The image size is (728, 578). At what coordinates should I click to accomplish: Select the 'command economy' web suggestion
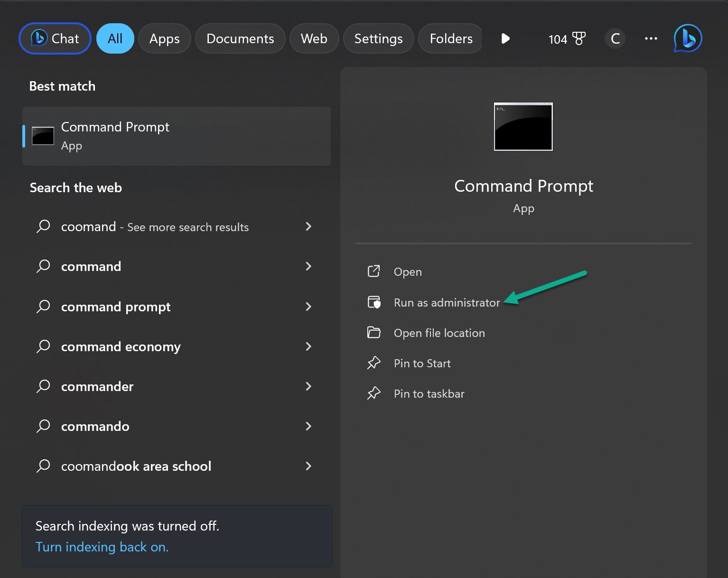[177, 346]
